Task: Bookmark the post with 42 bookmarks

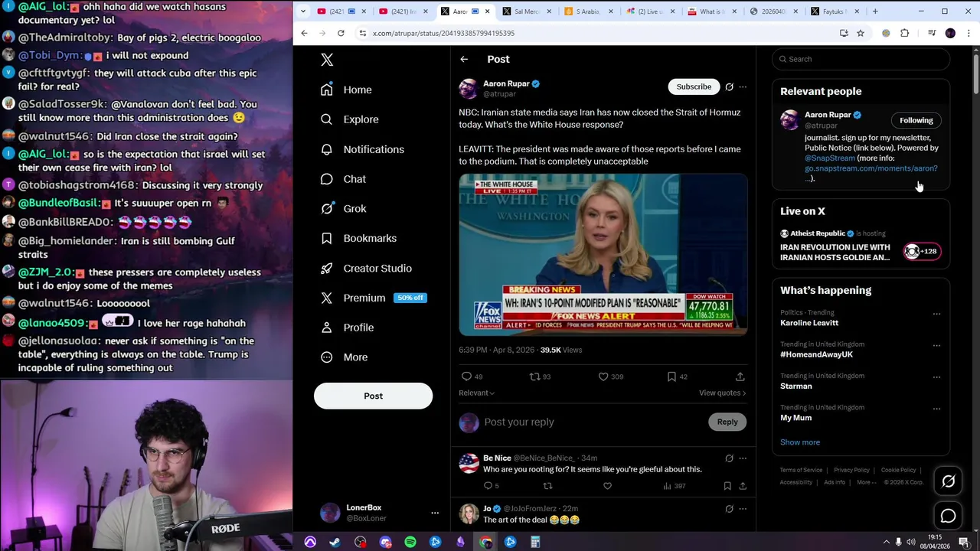Action: point(671,377)
